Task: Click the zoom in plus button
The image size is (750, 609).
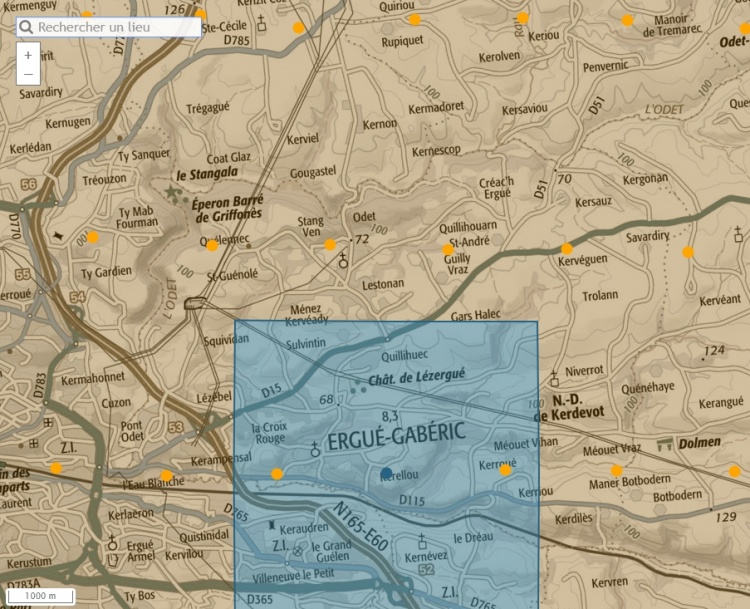Action: [x=27, y=55]
